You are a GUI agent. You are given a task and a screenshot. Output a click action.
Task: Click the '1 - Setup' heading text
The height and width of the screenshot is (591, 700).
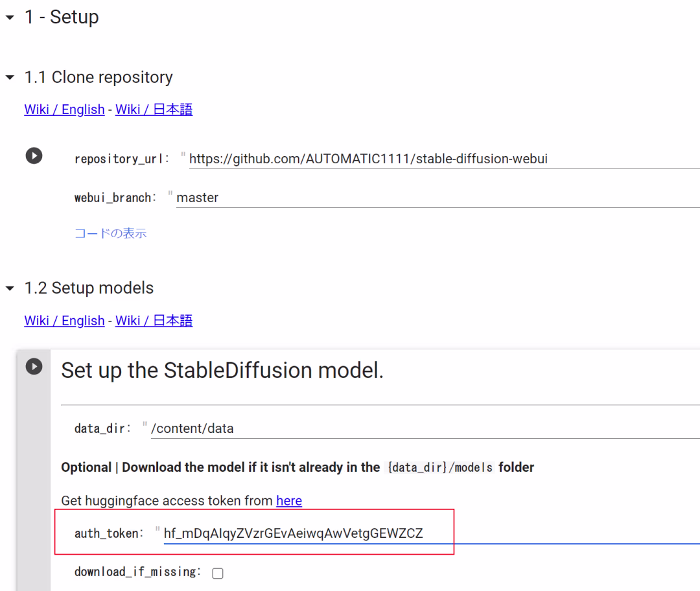(62, 17)
